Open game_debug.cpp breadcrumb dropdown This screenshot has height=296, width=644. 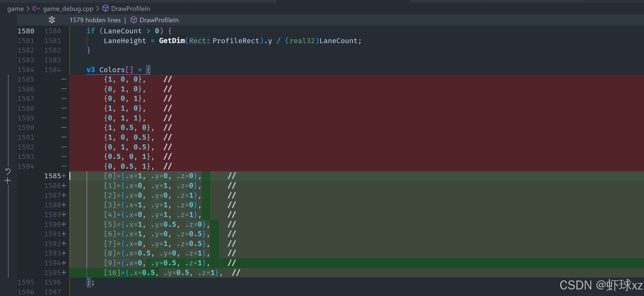(x=68, y=9)
